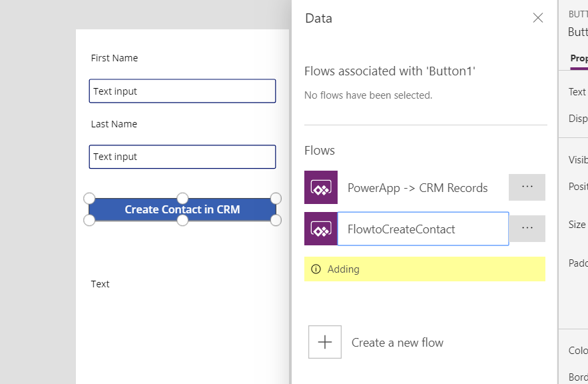Screen dimensions: 588x384
Task: Click the yellow Adding status banner
Action: 425,269
